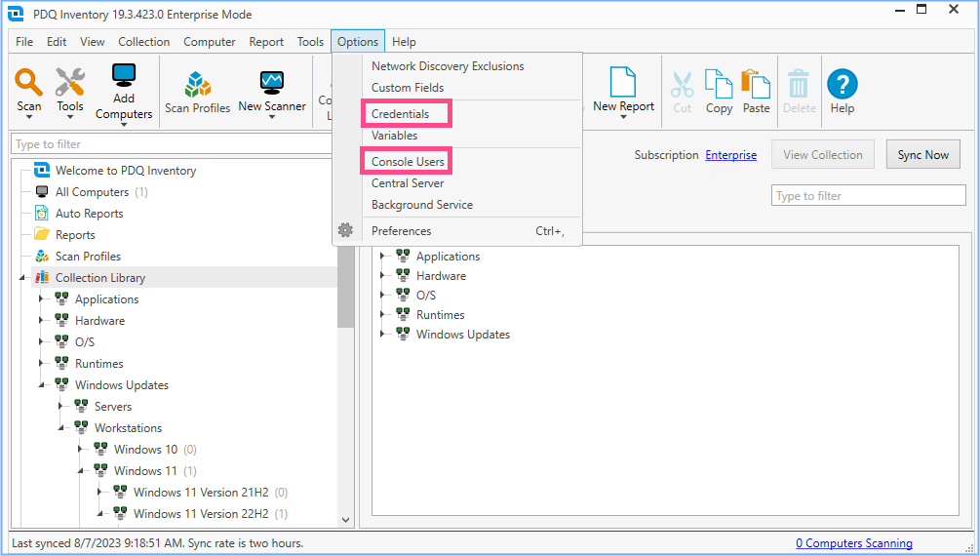980x556 pixels.
Task: Open the Enterprise subscription link
Action: tap(730, 154)
